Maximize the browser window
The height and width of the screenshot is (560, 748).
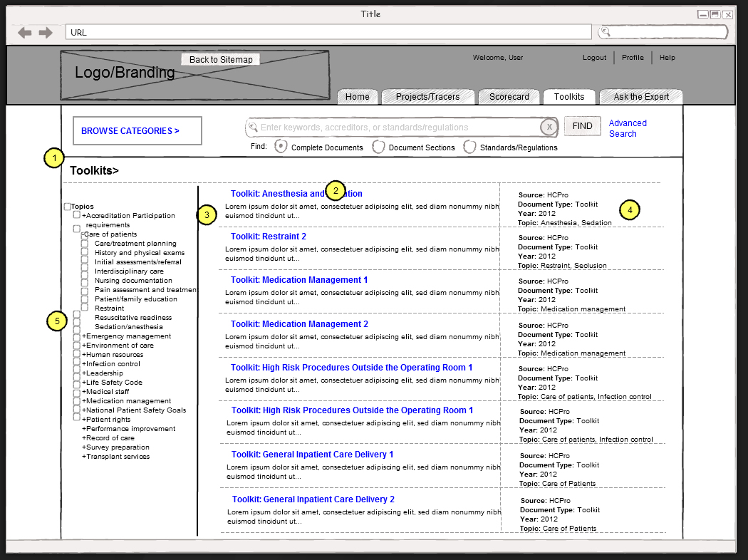pyautogui.click(x=715, y=14)
